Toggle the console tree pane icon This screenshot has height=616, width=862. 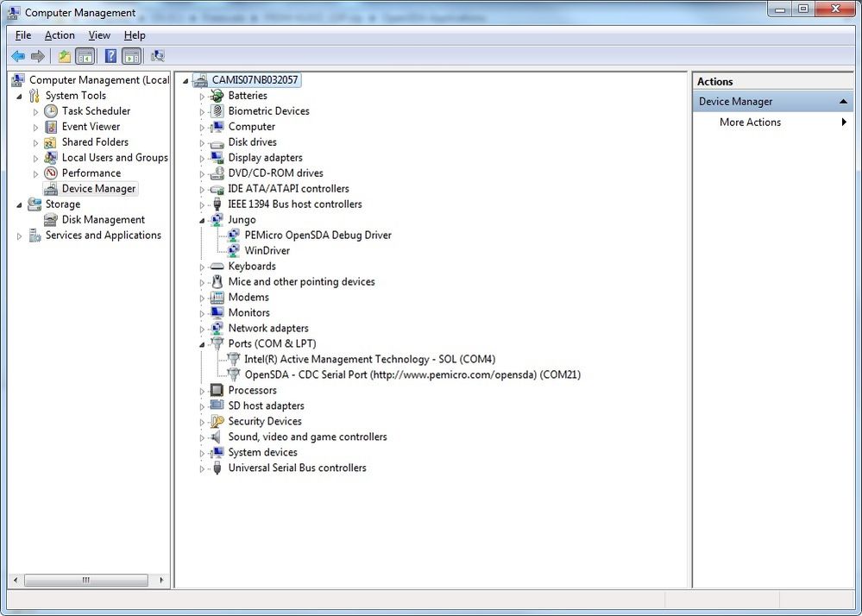(x=85, y=56)
